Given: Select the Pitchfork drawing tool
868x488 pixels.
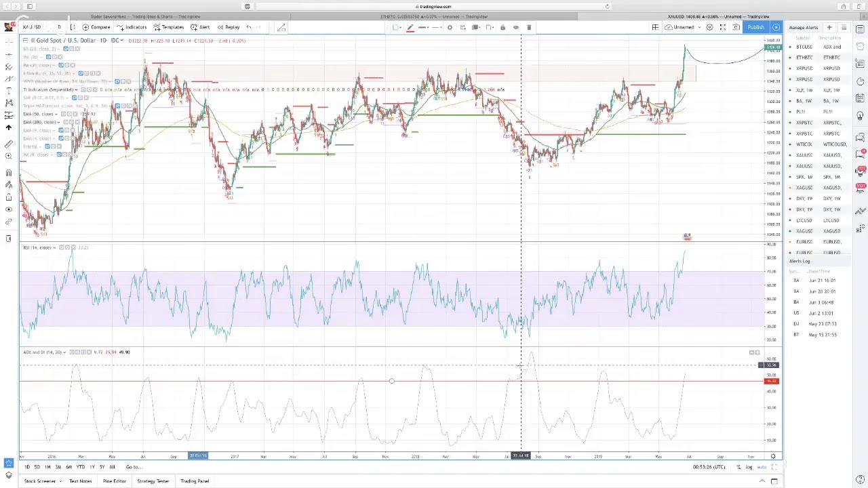Looking at the screenshot, I should [9, 66].
